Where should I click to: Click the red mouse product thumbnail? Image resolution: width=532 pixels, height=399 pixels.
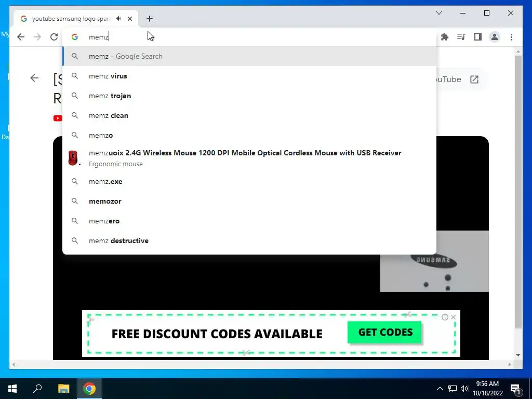[x=73, y=158]
